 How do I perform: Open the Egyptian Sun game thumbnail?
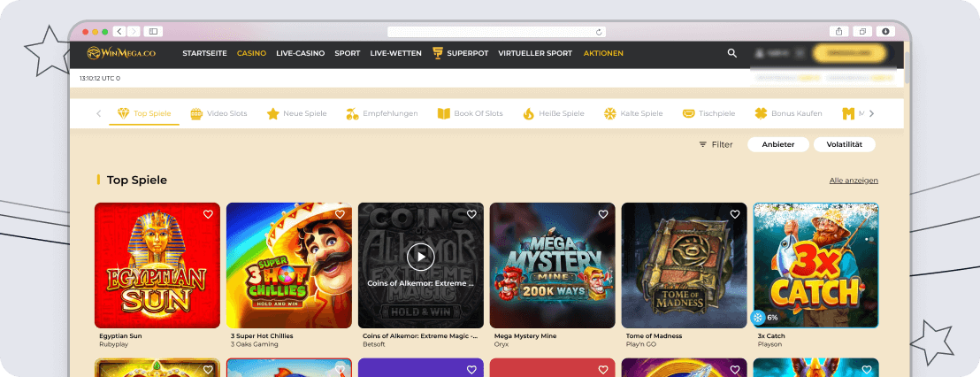click(157, 265)
